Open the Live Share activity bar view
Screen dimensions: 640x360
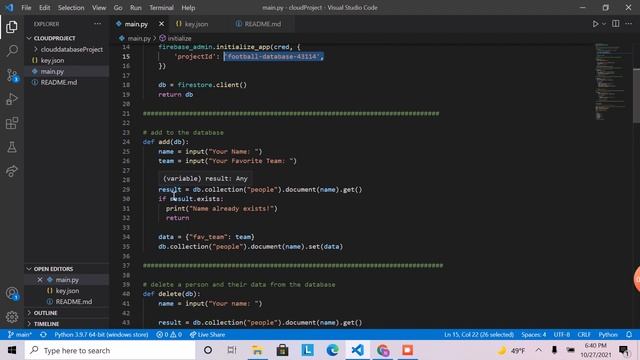coord(12,171)
